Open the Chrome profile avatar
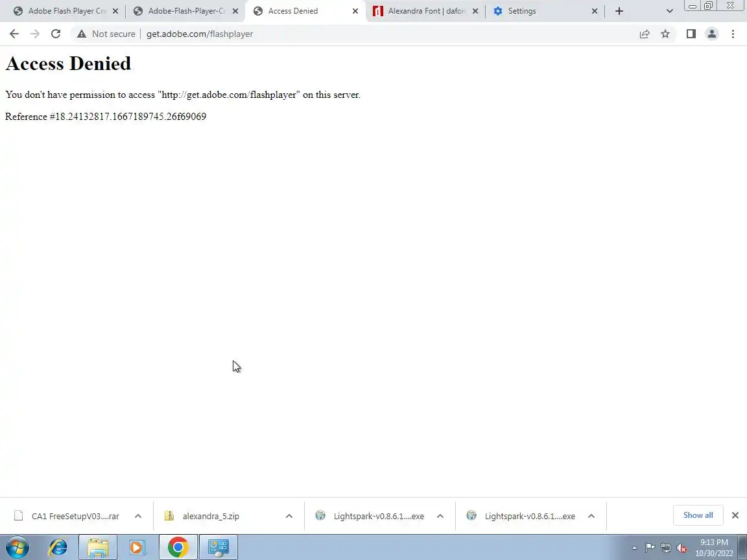This screenshot has height=560, width=747. tap(712, 34)
